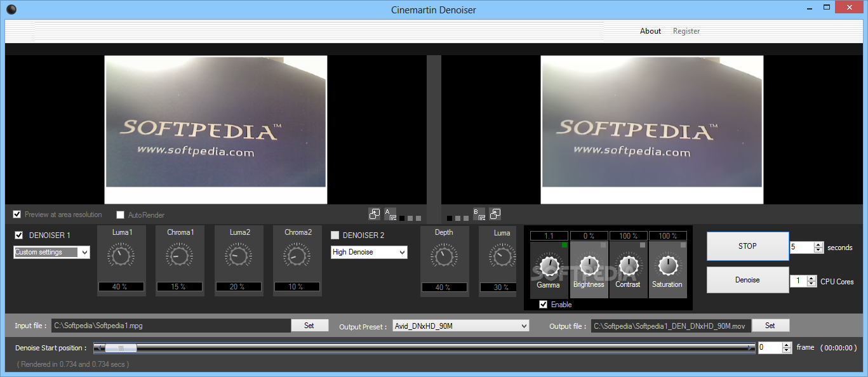Click the CPU Cores value field
This screenshot has height=377, width=868.
pyautogui.click(x=798, y=281)
